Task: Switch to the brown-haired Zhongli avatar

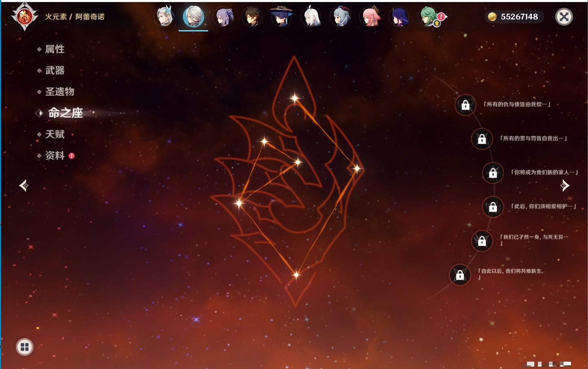Action: click(252, 17)
